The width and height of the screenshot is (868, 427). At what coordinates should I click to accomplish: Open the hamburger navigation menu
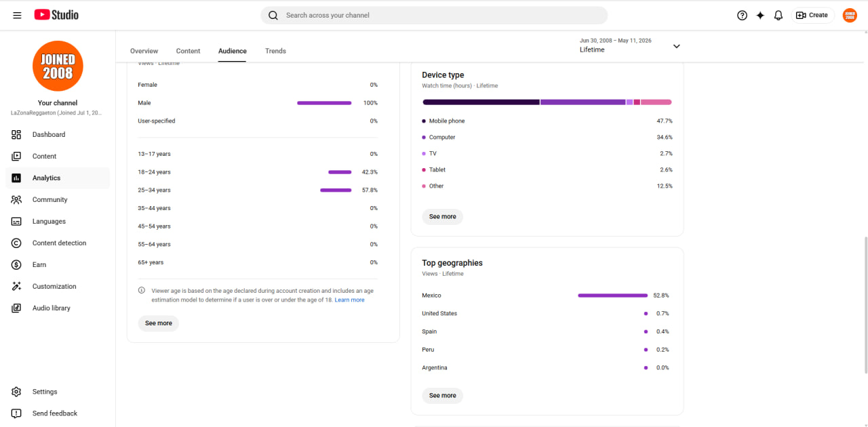(17, 15)
